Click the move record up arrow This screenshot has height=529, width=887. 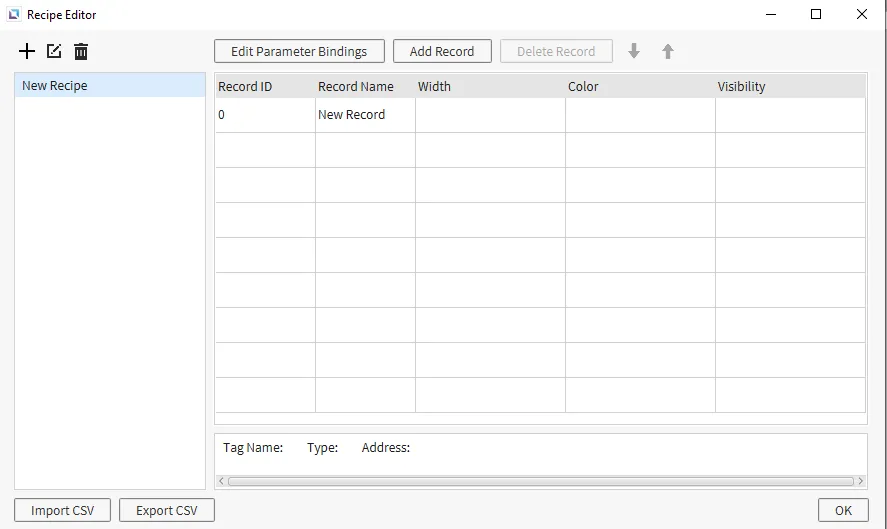click(x=668, y=51)
